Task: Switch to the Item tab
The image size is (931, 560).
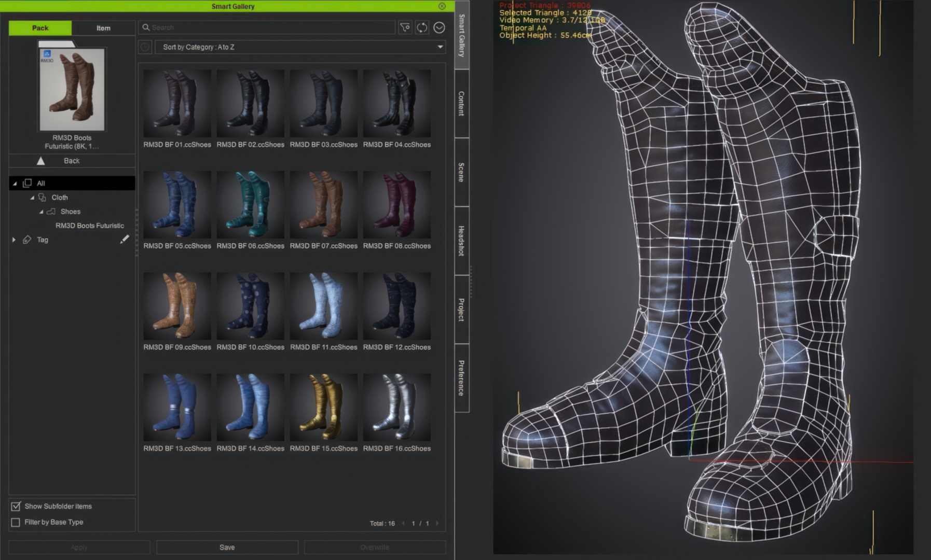Action: 103,28
